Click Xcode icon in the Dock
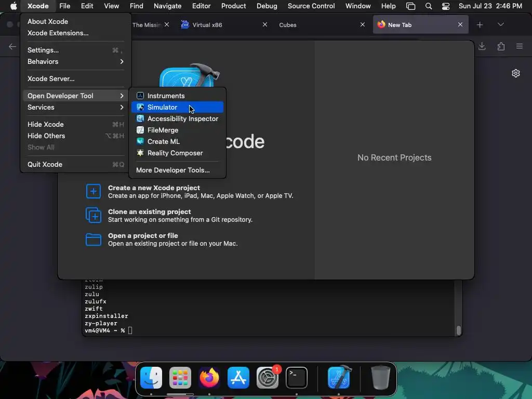Image resolution: width=532 pixels, height=399 pixels. pos(339,378)
